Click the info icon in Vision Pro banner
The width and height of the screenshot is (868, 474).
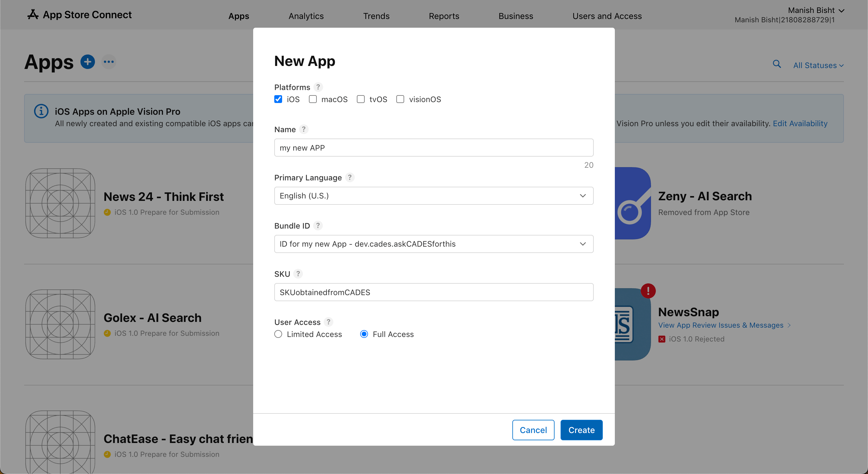(41, 111)
